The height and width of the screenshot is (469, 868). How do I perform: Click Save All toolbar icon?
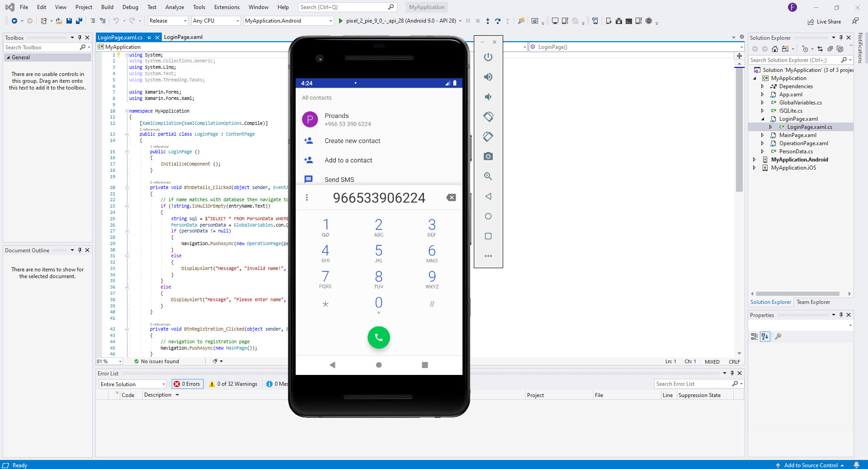(79, 21)
